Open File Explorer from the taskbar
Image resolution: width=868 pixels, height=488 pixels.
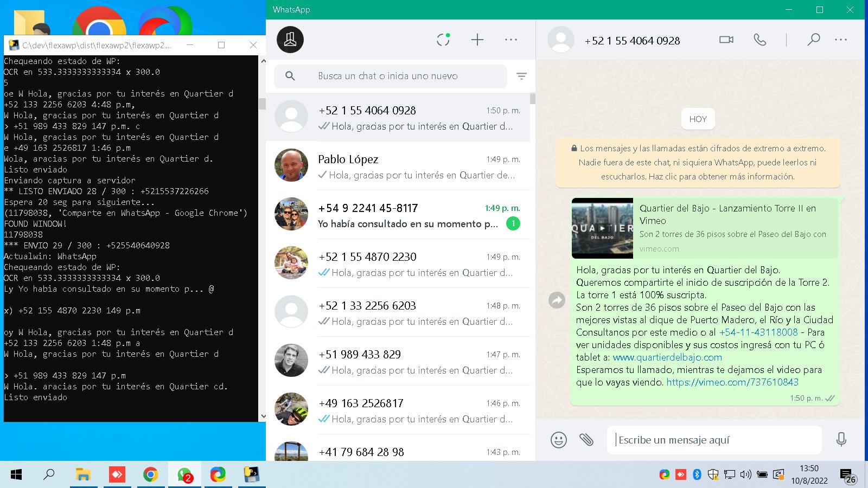coord(83,475)
